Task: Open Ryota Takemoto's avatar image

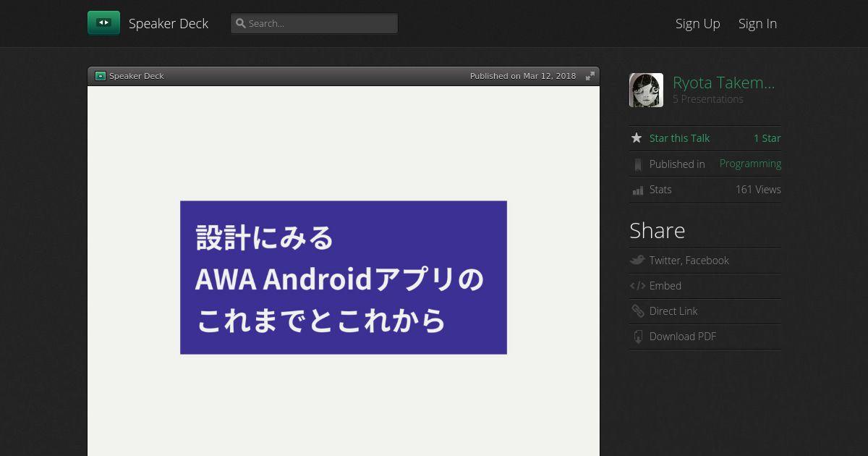Action: [646, 90]
